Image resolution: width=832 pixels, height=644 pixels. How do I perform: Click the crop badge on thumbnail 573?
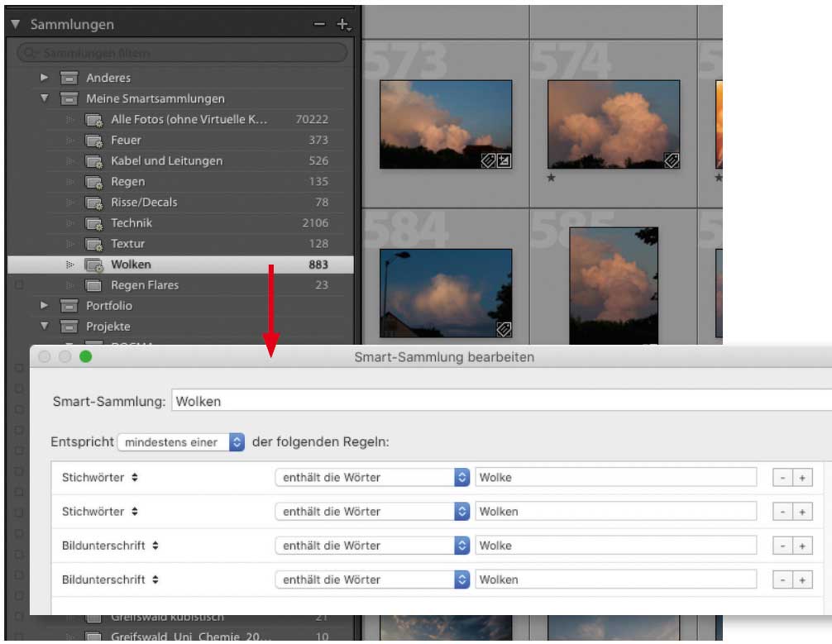click(504, 161)
